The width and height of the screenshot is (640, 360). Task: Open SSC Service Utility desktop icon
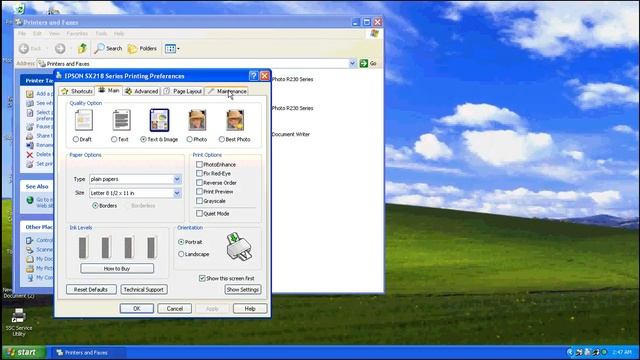click(x=19, y=322)
